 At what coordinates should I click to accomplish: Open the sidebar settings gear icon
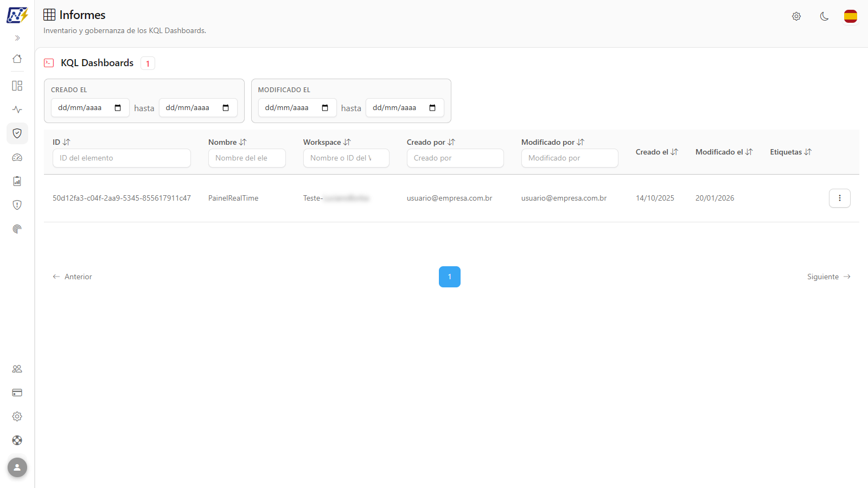17,416
